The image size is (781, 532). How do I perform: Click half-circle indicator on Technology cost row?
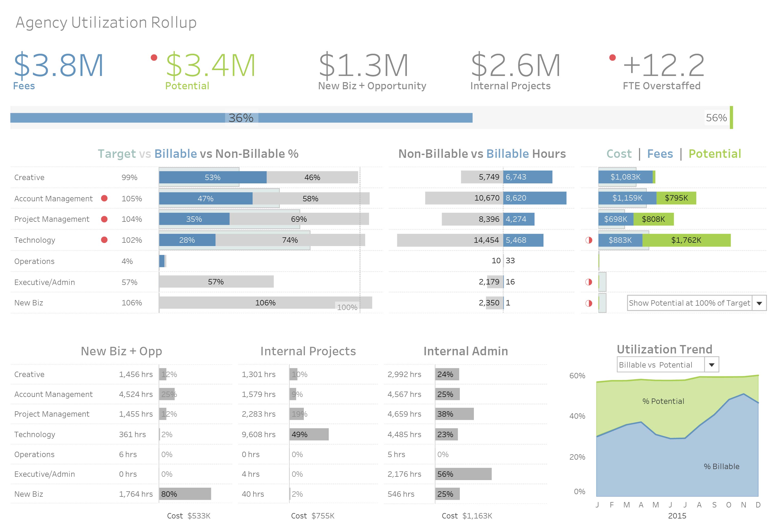[589, 240]
